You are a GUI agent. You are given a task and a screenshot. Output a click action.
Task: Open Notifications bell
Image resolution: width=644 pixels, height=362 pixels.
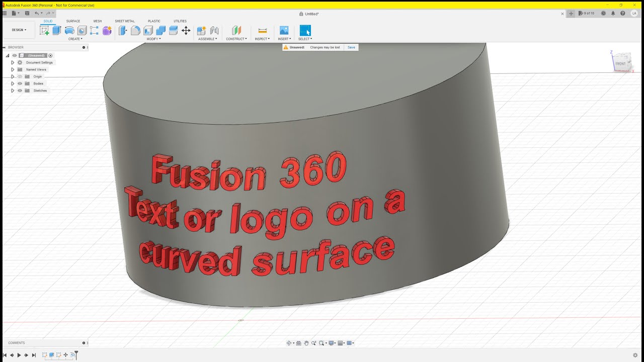pos(613,13)
